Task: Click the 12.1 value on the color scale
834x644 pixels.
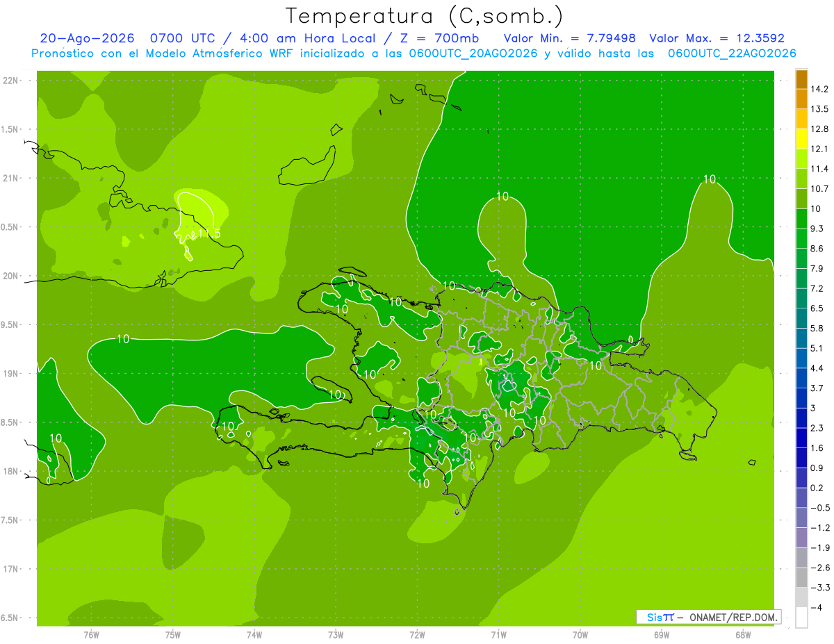Action: (819, 149)
